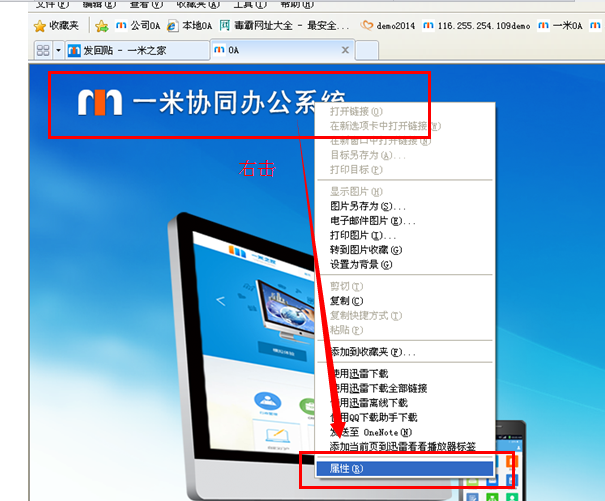
Task: Choose 粘贴(P) in the context menu
Action: 405,330
